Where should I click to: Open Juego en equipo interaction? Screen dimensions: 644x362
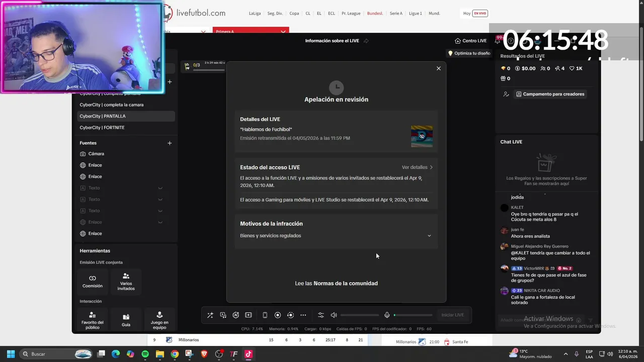click(x=159, y=320)
